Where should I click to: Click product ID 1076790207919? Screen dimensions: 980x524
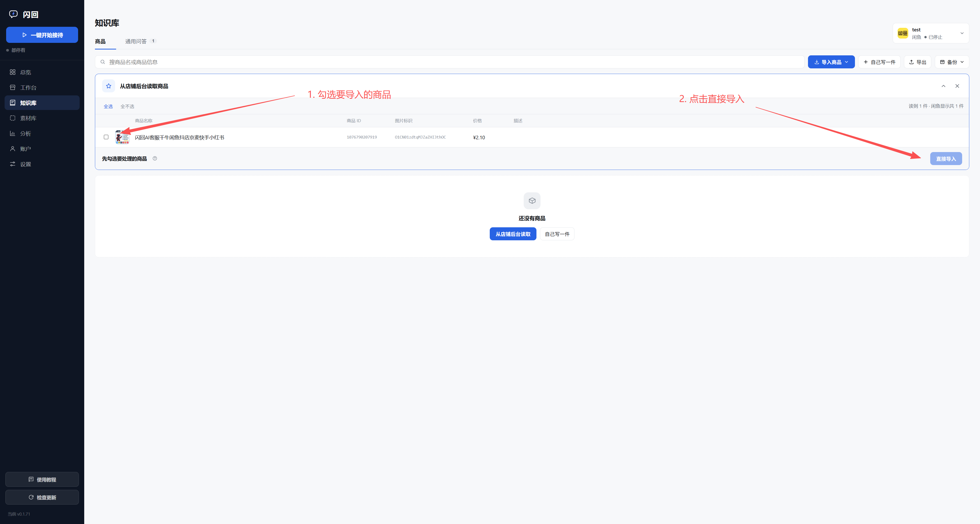pyautogui.click(x=361, y=137)
